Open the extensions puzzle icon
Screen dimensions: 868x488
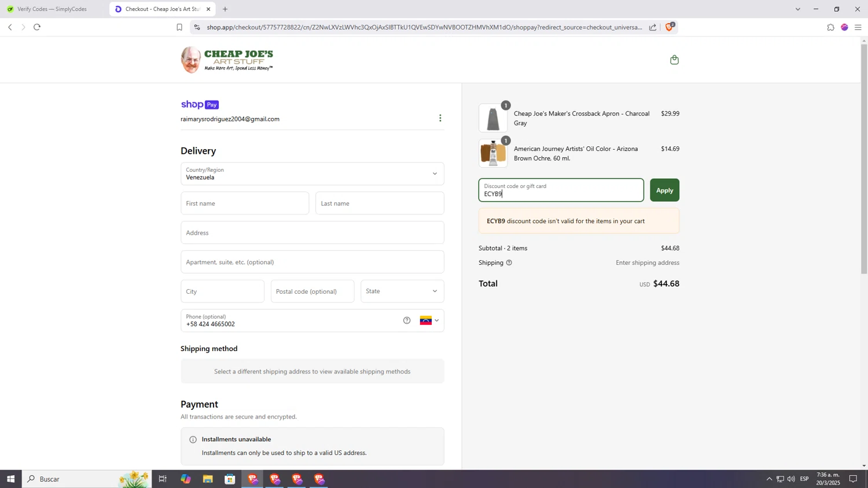tap(830, 27)
